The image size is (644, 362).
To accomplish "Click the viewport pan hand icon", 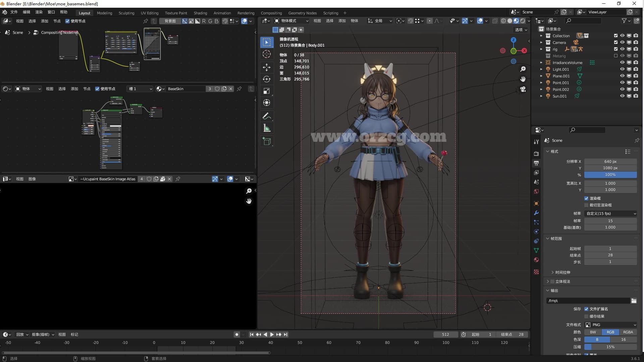I will point(523,79).
